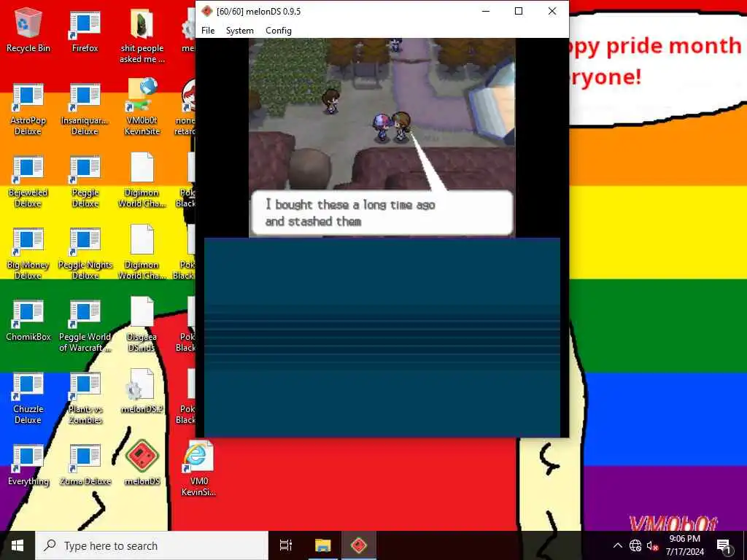This screenshot has height=560, width=747.
Task: Select the Firefox desktop shortcut
Action: [x=85, y=31]
